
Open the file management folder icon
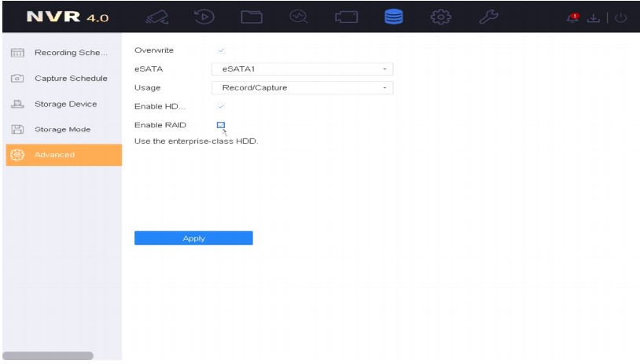(250, 17)
